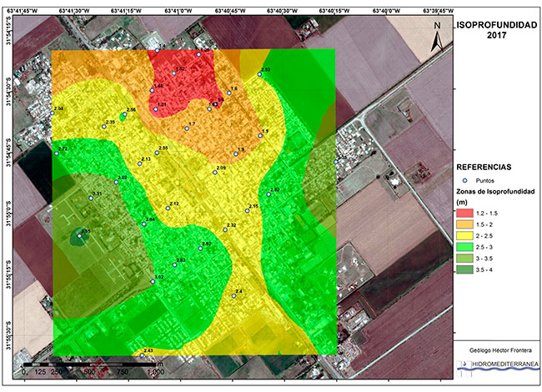
Task: Select the point marker labeled 2.12
Action: coord(168,209)
